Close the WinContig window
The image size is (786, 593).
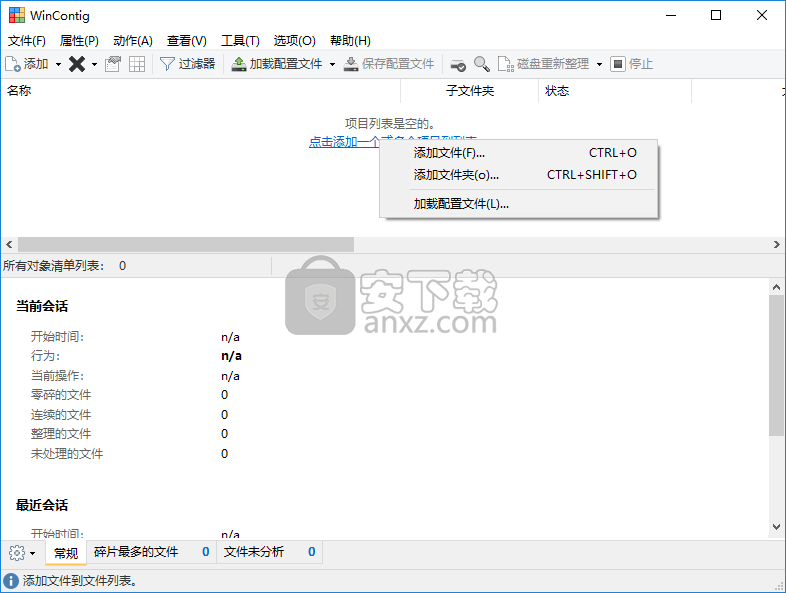(x=762, y=15)
